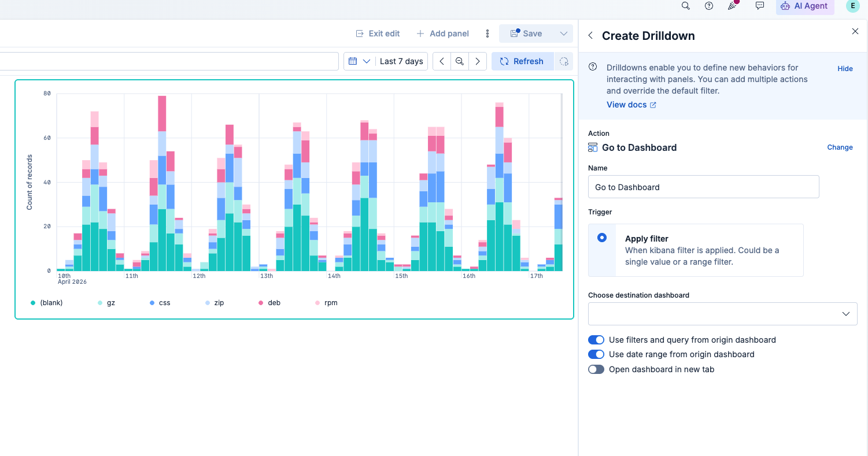This screenshot has width=868, height=456.
Task: Click the 13th date axis label
Action: pos(267,276)
